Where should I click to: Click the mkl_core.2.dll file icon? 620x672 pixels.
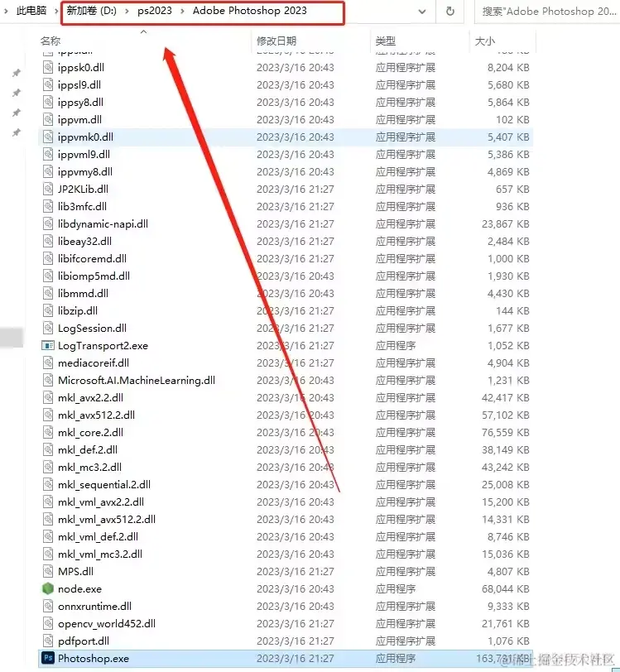pyautogui.click(x=48, y=433)
